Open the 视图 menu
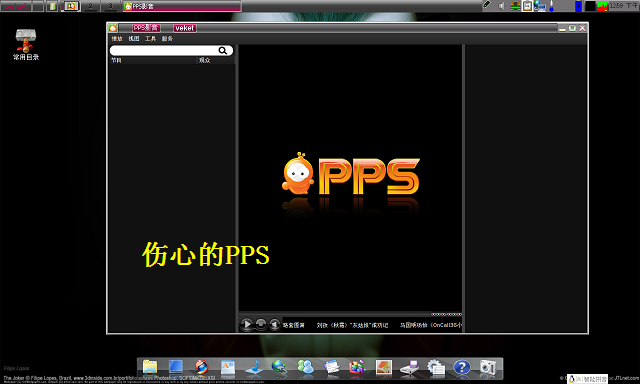 tap(134, 39)
